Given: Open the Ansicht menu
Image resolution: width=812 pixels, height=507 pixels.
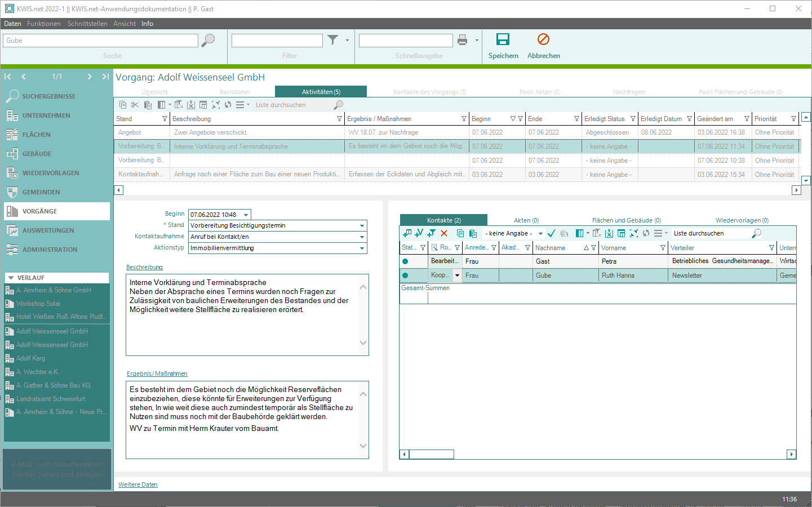Looking at the screenshot, I should click(125, 24).
